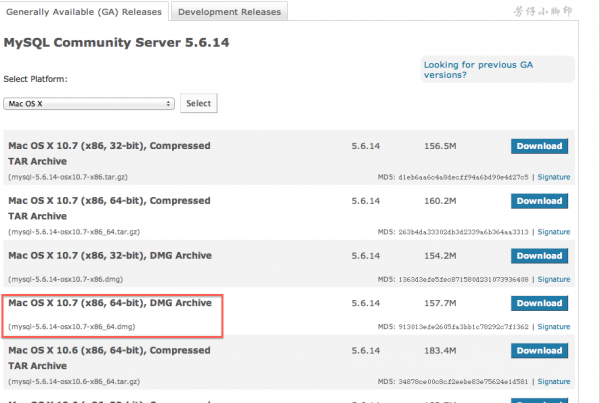Click title Mac OS X 10.7 (x86, 64-bit), Compressed TAR Archive
This screenshot has width=600, height=403.
[x=109, y=208]
